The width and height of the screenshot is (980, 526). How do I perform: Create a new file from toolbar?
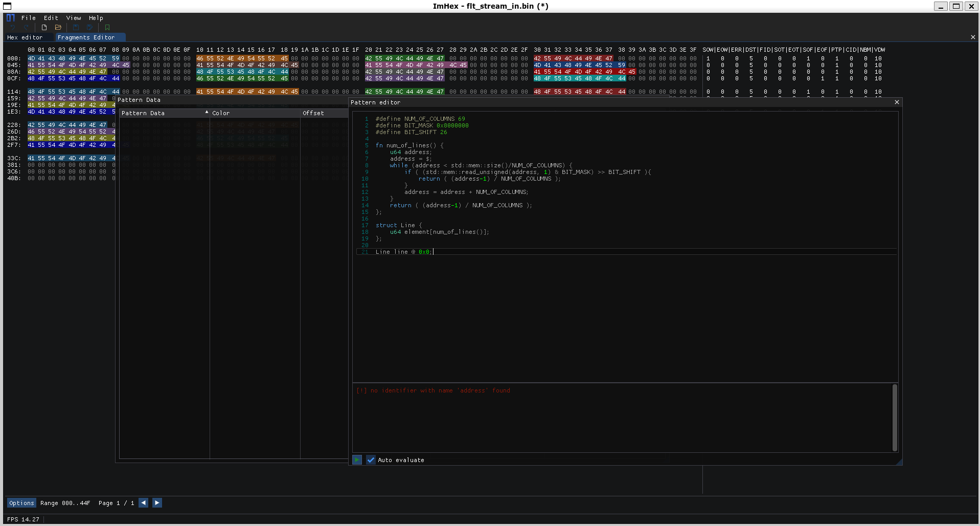44,28
